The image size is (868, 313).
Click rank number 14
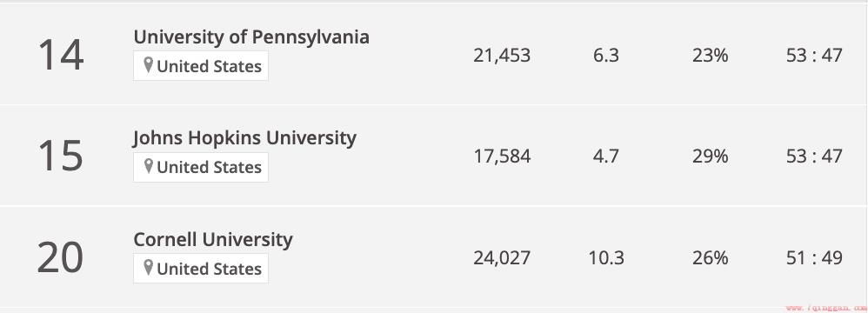tap(61, 55)
